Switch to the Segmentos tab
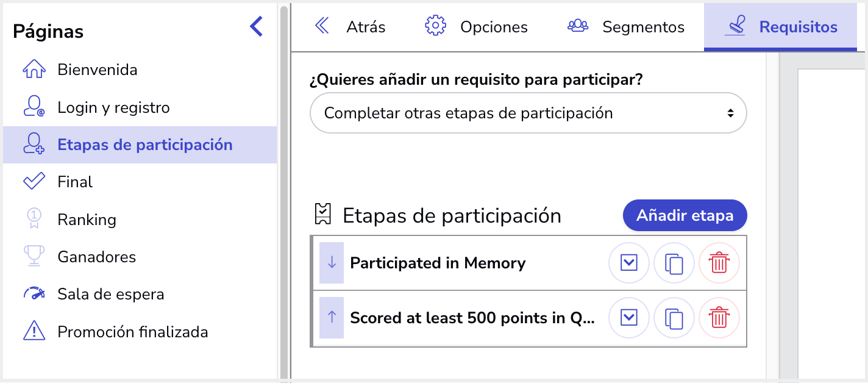The width and height of the screenshot is (868, 383). click(x=625, y=27)
